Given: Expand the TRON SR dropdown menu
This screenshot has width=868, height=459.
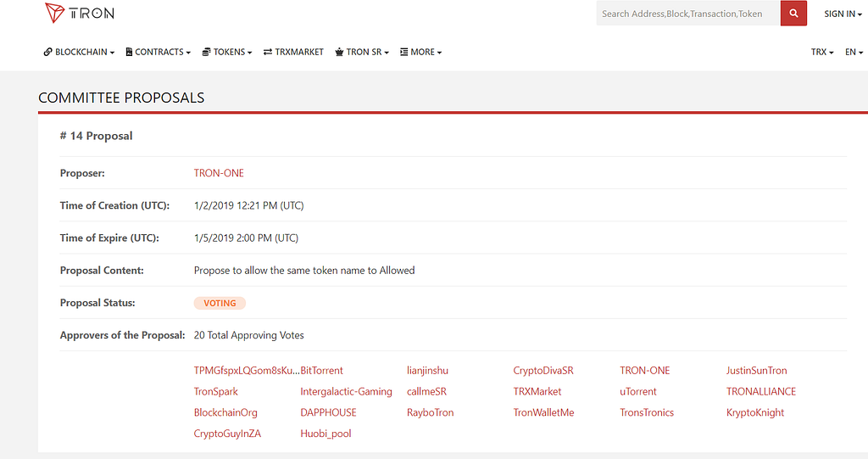Looking at the screenshot, I should coord(362,52).
